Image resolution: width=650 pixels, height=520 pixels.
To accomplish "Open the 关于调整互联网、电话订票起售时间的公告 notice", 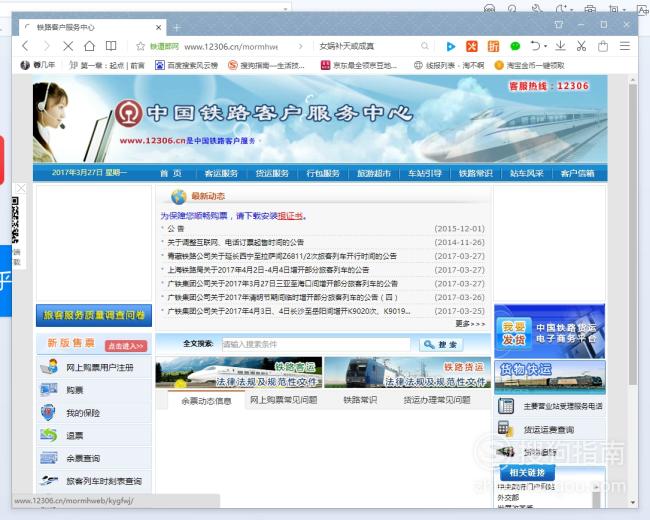I will pyautogui.click(x=235, y=242).
